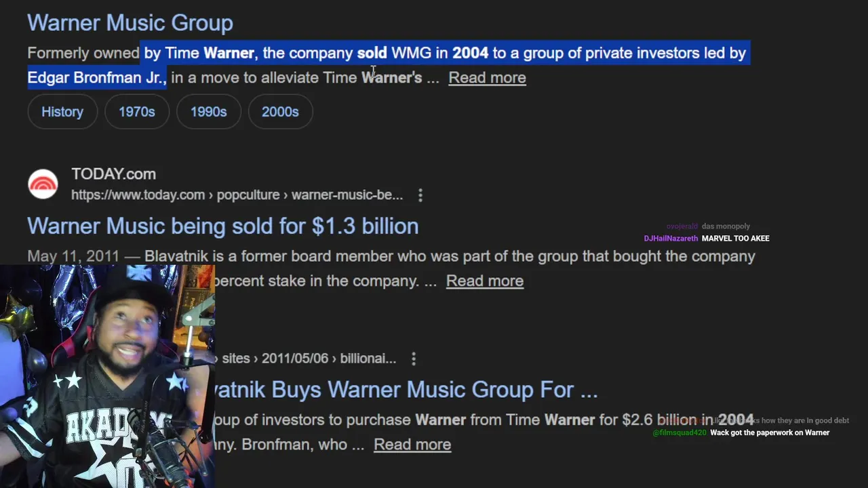
Task: Click DJHailNazareth chat username
Action: click(x=671, y=239)
